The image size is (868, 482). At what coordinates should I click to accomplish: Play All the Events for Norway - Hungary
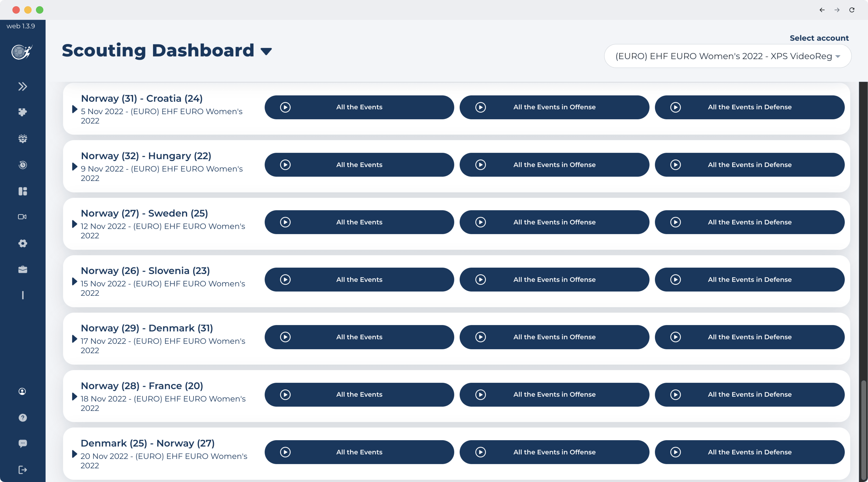coord(359,165)
